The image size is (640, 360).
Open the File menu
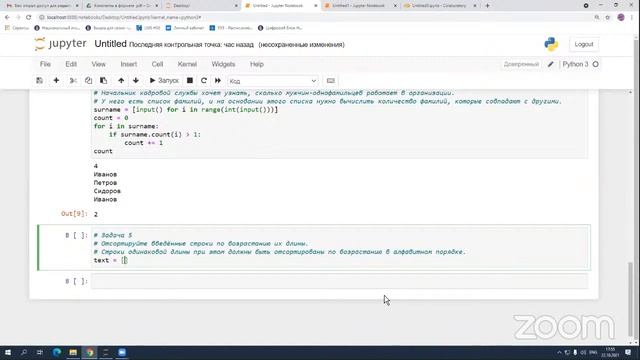[x=45, y=64]
